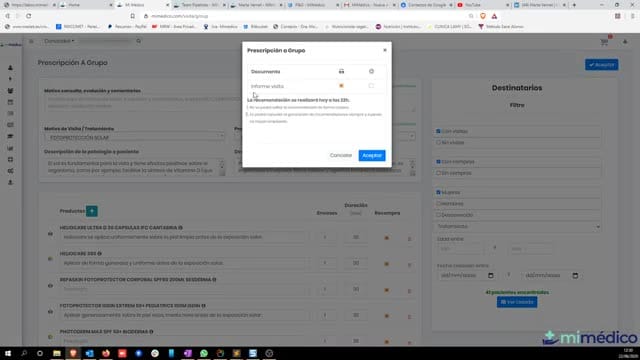Viewport: 640px width, 360px height.
Task: Open the shopping cart icon in the top bar
Action: (x=604, y=42)
